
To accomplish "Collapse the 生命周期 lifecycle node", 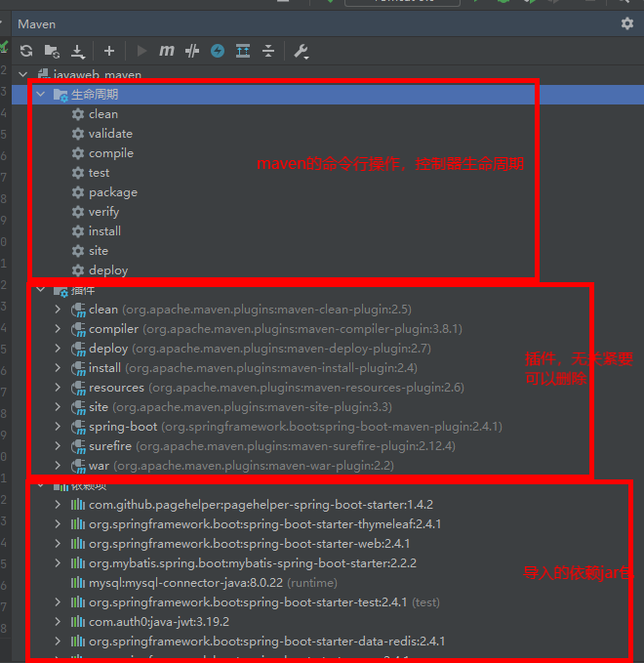I will pos(41,94).
